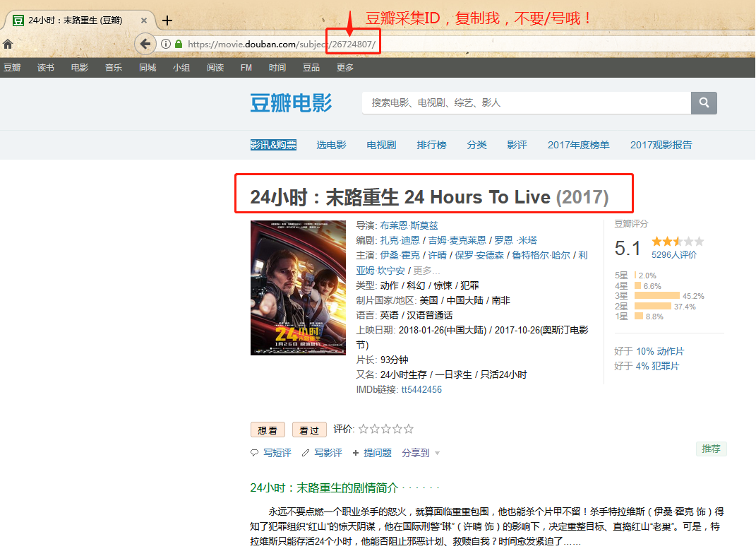Open 小组 in the top navigation

pos(181,68)
